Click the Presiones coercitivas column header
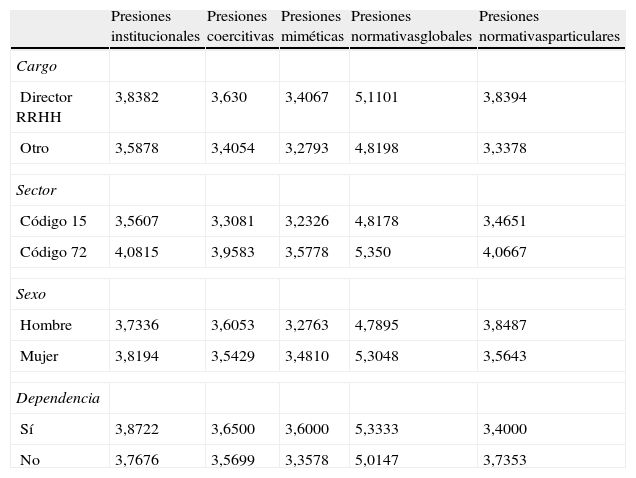Image resolution: width=636 pixels, height=478 pixels. pyautogui.click(x=240, y=26)
